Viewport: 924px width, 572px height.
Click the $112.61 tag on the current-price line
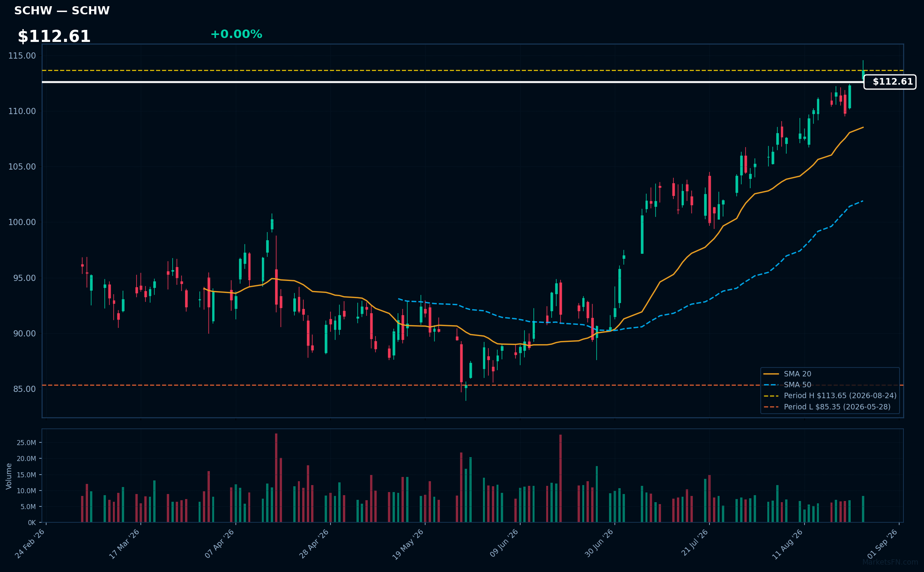click(890, 82)
